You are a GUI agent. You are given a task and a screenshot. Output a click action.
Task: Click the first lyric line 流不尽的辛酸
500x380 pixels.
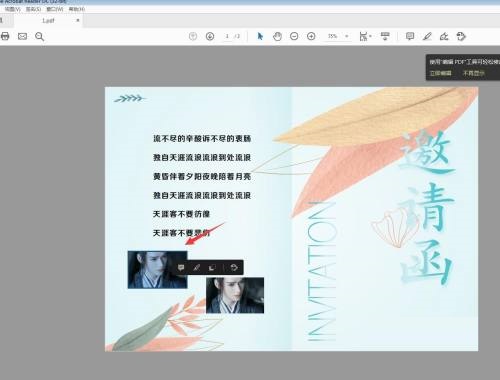tap(202, 139)
